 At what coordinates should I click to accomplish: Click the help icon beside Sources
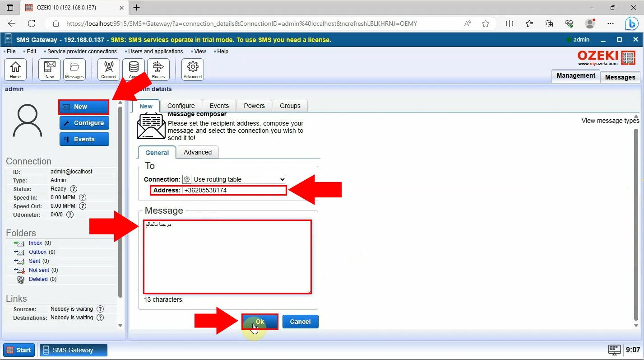100,309
